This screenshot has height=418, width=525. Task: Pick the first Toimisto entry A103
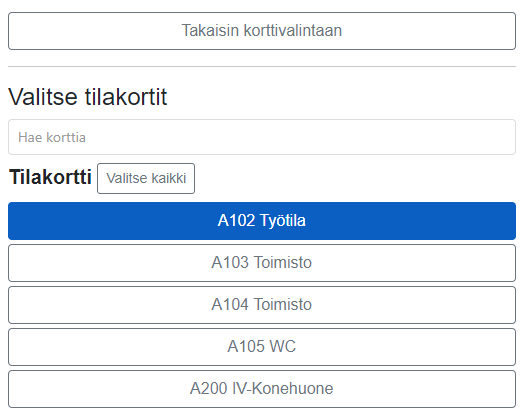pos(262,263)
